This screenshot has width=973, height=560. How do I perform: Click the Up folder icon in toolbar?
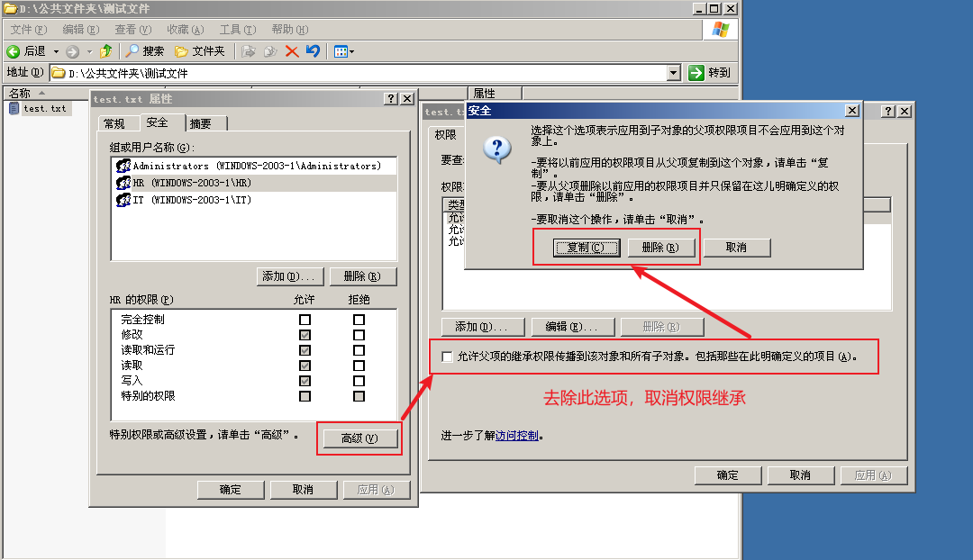click(x=106, y=51)
